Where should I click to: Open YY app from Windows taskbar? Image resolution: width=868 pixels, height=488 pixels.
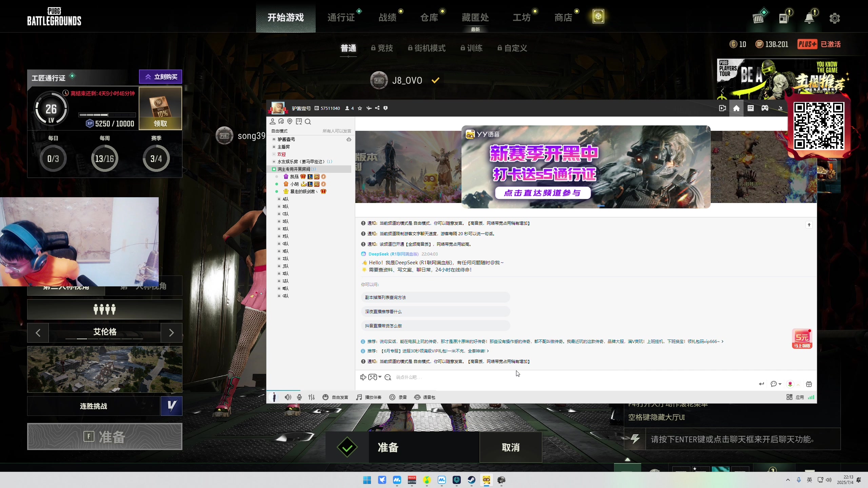point(486,480)
